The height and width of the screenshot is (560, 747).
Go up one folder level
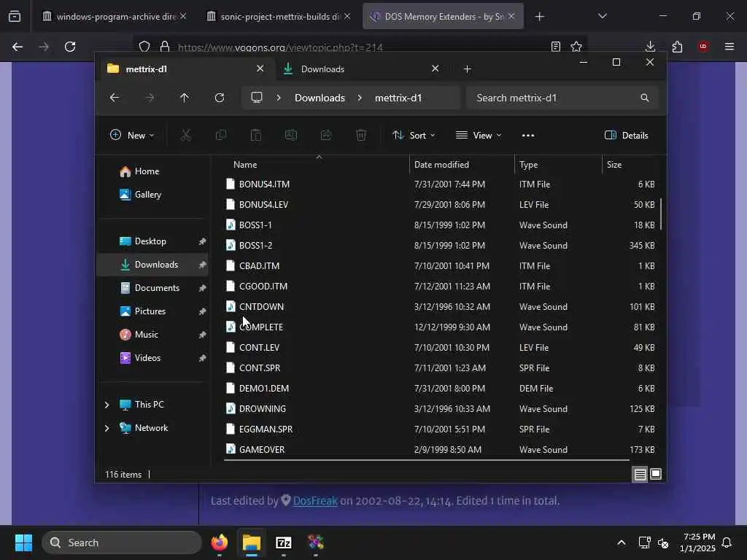click(x=185, y=98)
